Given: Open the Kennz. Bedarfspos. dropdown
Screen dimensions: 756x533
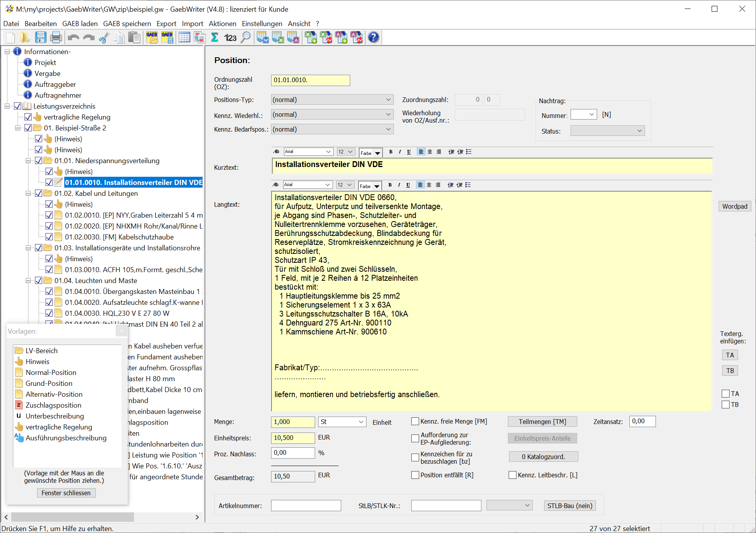Looking at the screenshot, I should click(x=332, y=129).
